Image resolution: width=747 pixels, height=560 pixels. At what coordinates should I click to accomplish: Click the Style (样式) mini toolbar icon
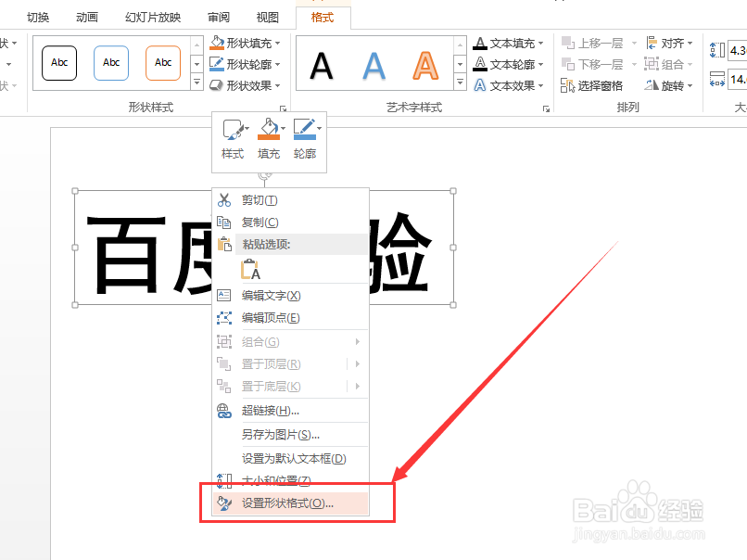pyautogui.click(x=233, y=129)
